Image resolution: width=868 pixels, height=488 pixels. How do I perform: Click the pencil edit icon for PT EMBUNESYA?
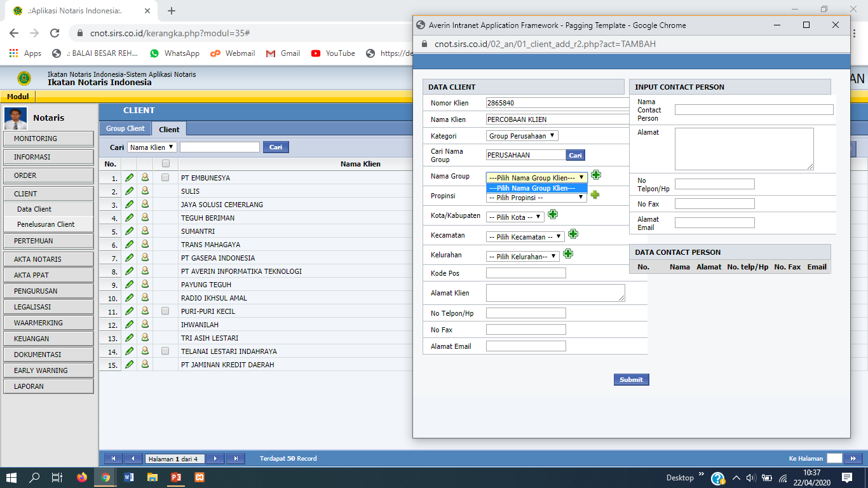coord(130,178)
